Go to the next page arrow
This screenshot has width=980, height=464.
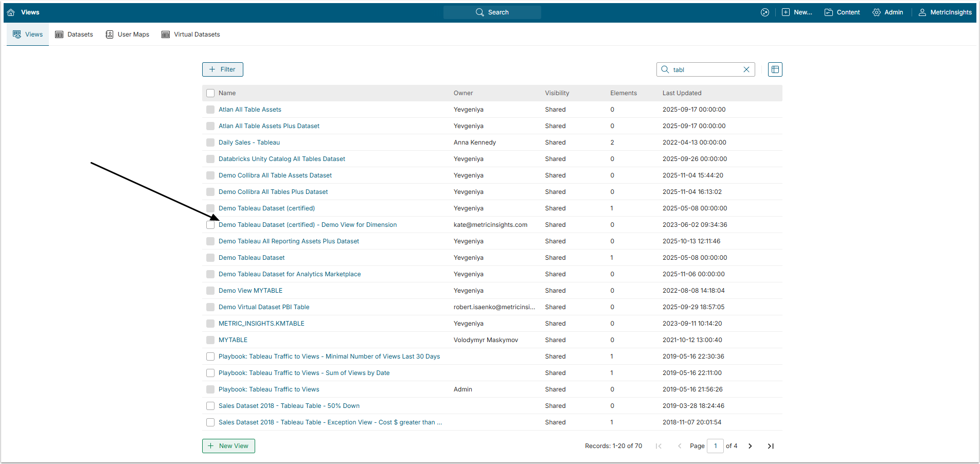750,446
